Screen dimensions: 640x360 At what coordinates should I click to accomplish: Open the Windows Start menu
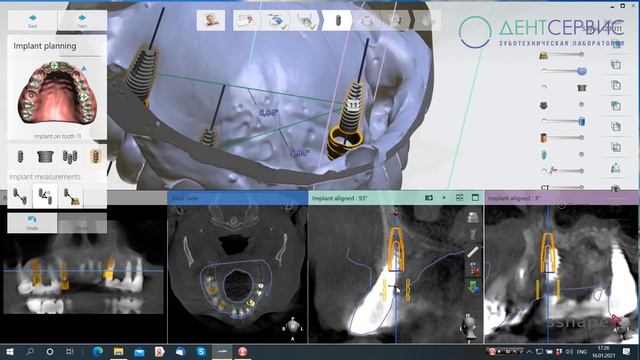10,351
